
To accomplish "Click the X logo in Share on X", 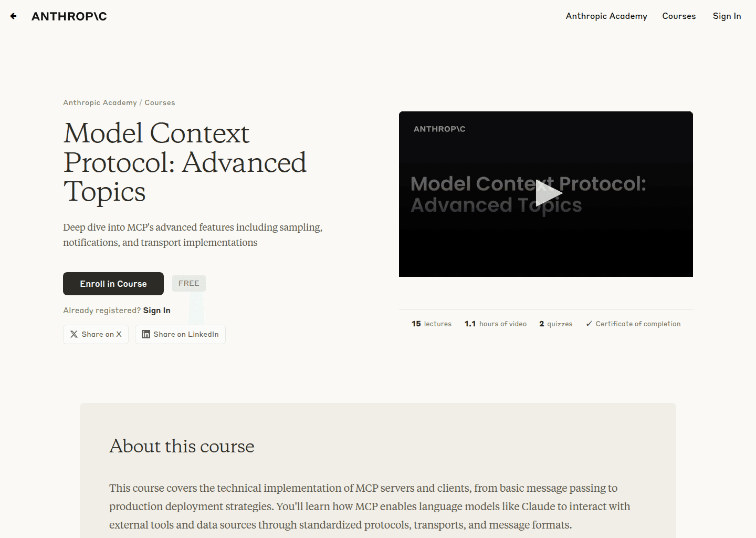I will click(x=74, y=334).
